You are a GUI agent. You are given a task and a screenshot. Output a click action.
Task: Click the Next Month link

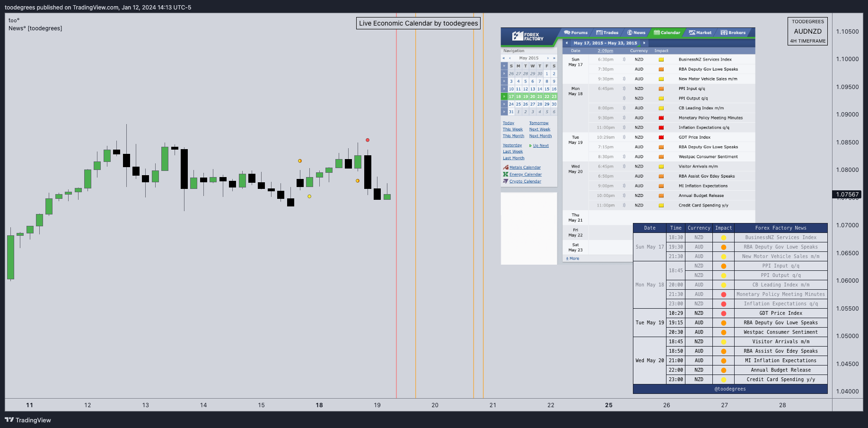(540, 136)
